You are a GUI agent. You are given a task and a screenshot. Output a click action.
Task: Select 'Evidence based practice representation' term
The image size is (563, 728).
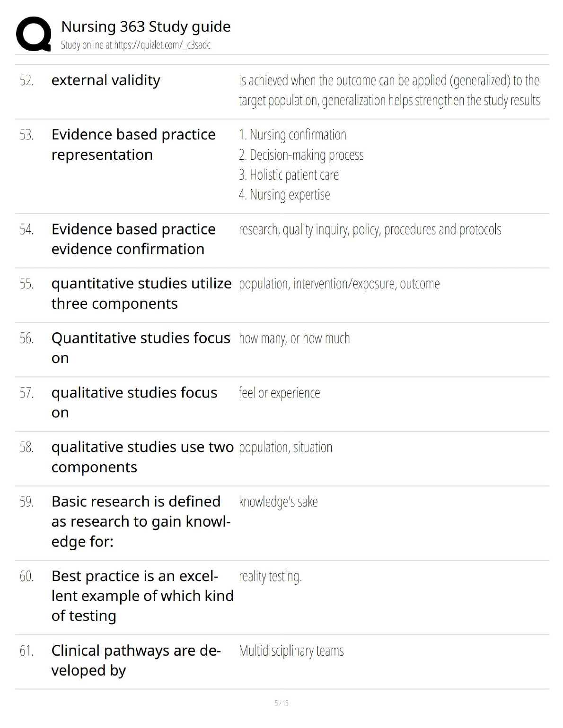point(133,145)
